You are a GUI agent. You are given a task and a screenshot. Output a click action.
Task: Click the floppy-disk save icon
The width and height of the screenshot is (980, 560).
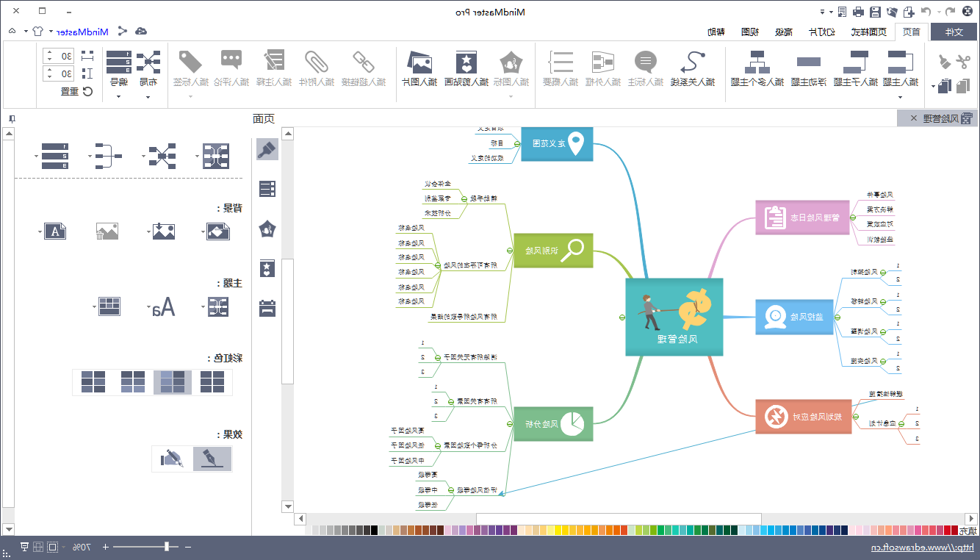[x=875, y=12]
